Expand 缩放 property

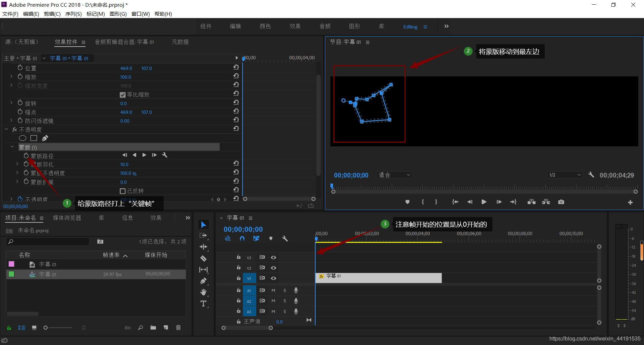pyautogui.click(x=11, y=77)
